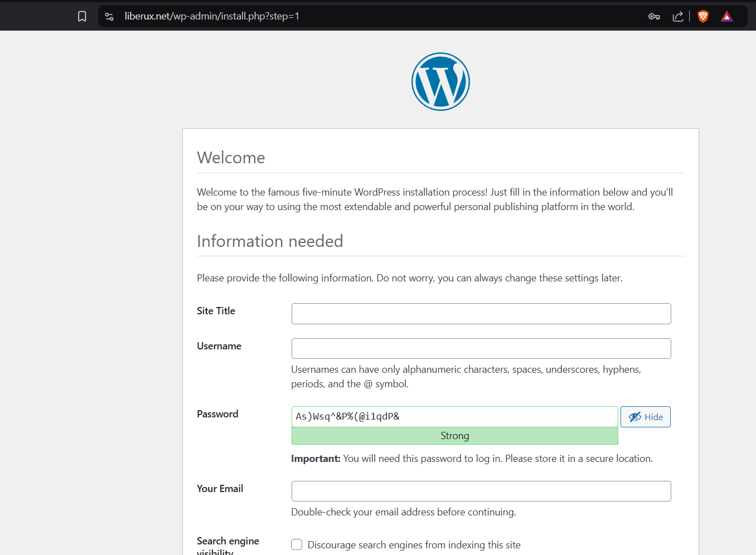The height and width of the screenshot is (555, 756).
Task: Click the Your Email label
Action: (x=220, y=489)
